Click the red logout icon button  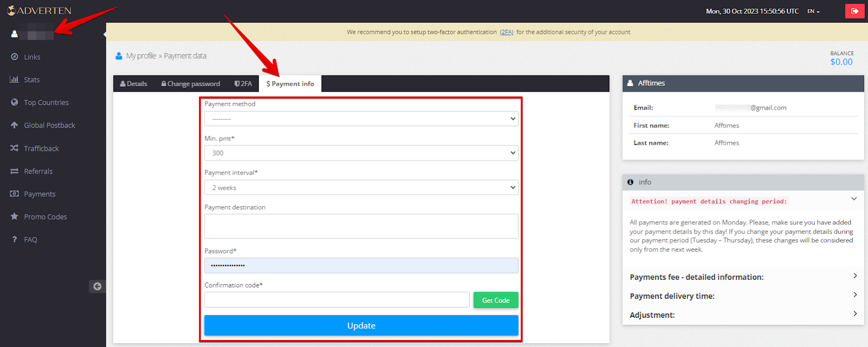pos(854,11)
